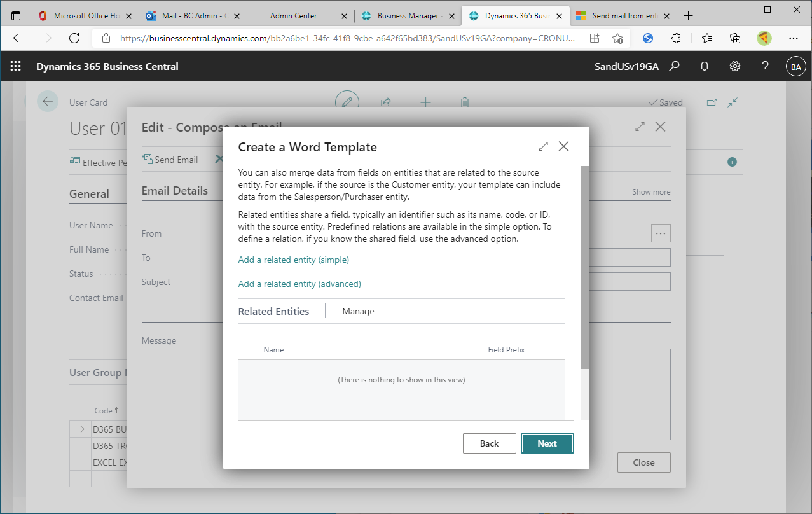Click the BA account avatar

pos(795,66)
